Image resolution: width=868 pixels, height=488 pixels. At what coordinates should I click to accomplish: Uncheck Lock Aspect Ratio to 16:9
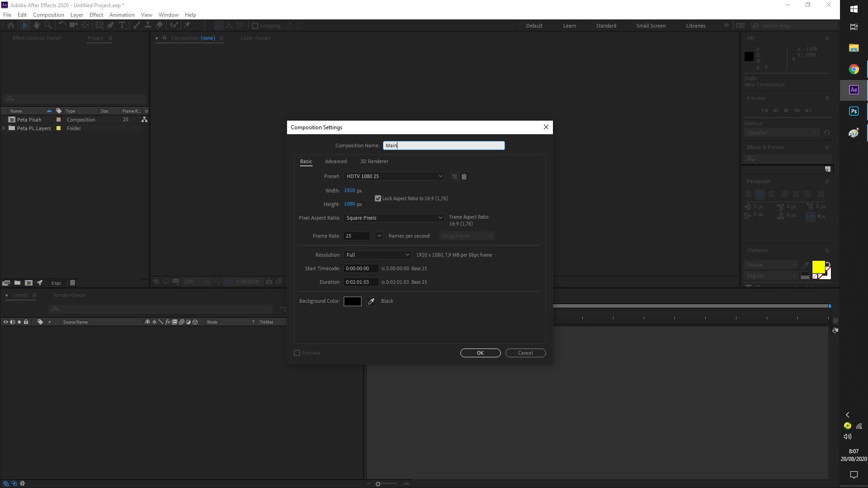coord(378,198)
